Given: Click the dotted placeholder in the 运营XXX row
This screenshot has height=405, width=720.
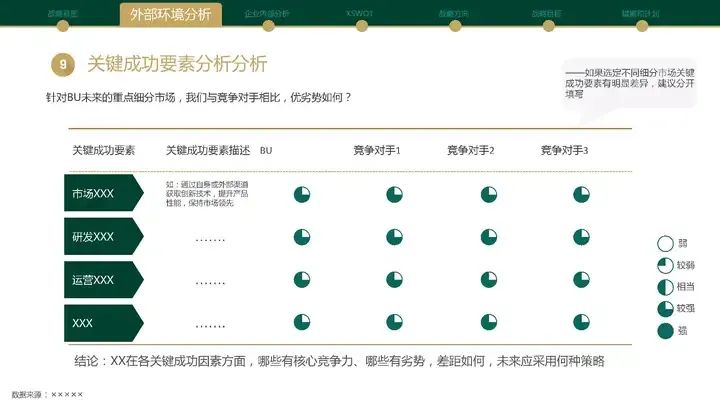Looking at the screenshot, I should pos(210,282).
